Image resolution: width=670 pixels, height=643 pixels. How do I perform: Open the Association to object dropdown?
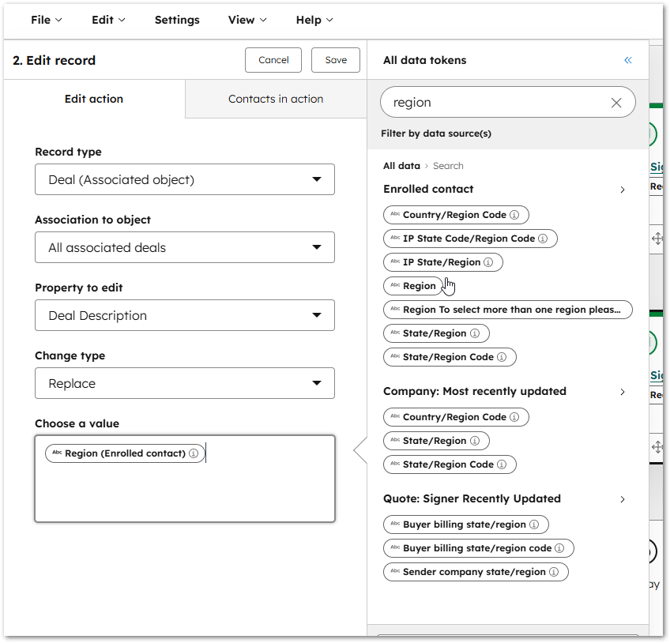click(185, 247)
